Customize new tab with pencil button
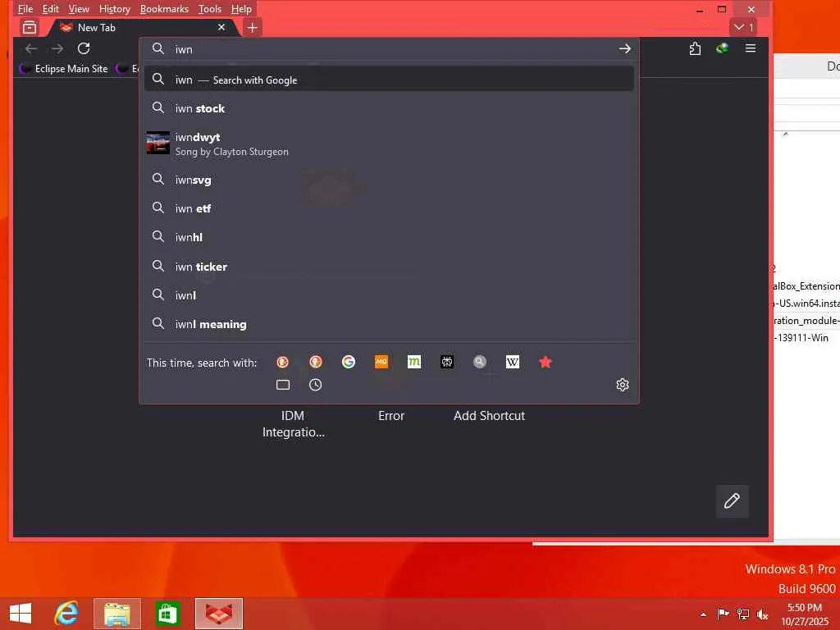 [732, 501]
